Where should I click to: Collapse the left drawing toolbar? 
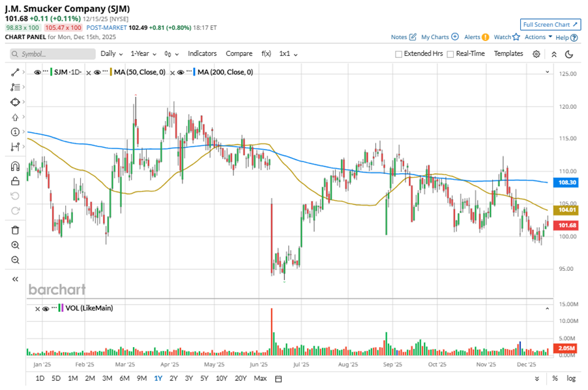tap(15, 279)
